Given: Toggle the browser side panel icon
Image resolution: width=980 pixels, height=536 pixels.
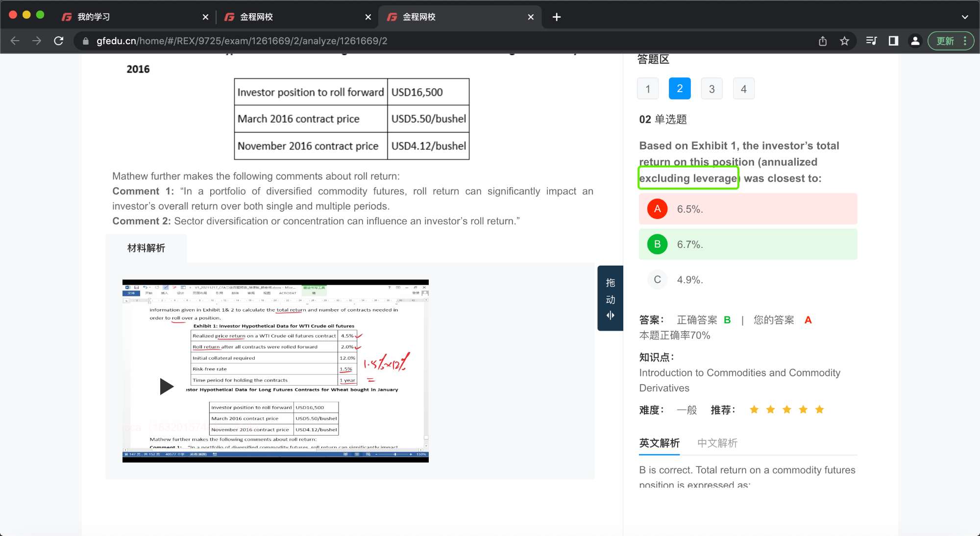Looking at the screenshot, I should [x=893, y=41].
